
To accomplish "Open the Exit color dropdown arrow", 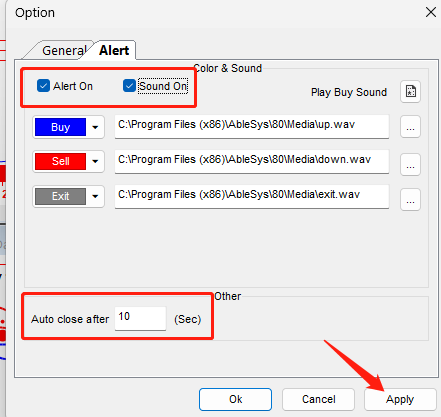I will [95, 196].
